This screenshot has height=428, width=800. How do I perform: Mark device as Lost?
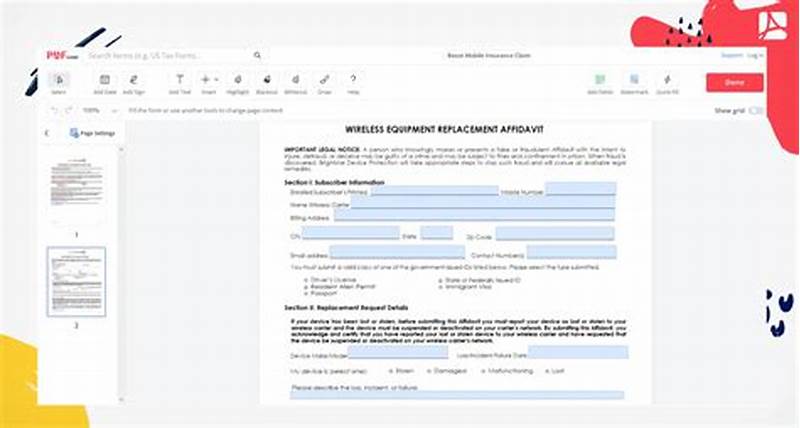tap(555, 371)
